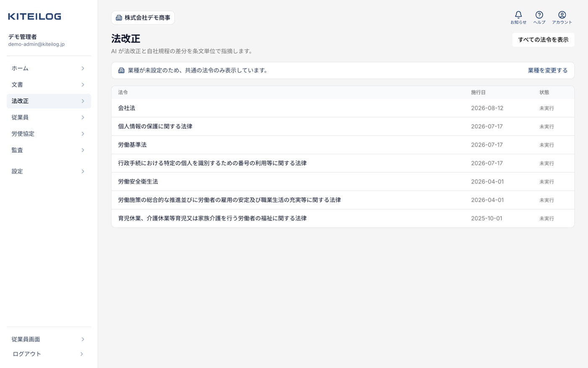The height and width of the screenshot is (368, 588).
Task: Click the KITEILOG logo
Action: tap(34, 16)
